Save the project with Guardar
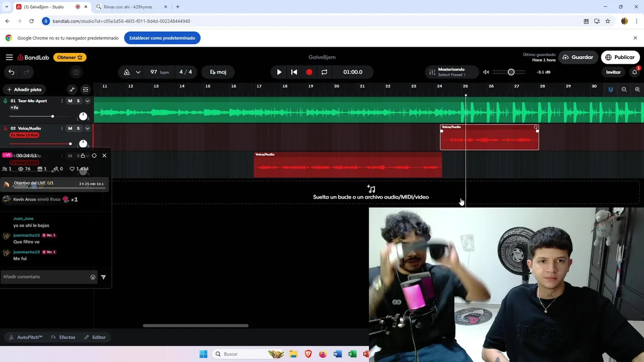 pyautogui.click(x=578, y=57)
